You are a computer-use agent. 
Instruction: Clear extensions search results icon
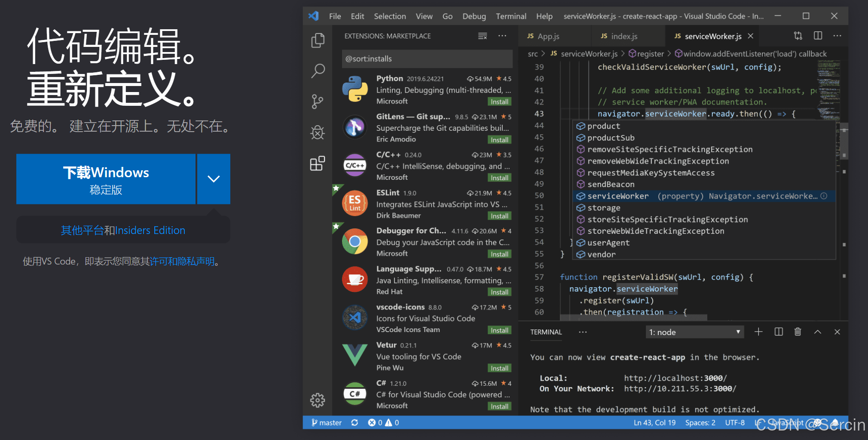pyautogui.click(x=483, y=36)
